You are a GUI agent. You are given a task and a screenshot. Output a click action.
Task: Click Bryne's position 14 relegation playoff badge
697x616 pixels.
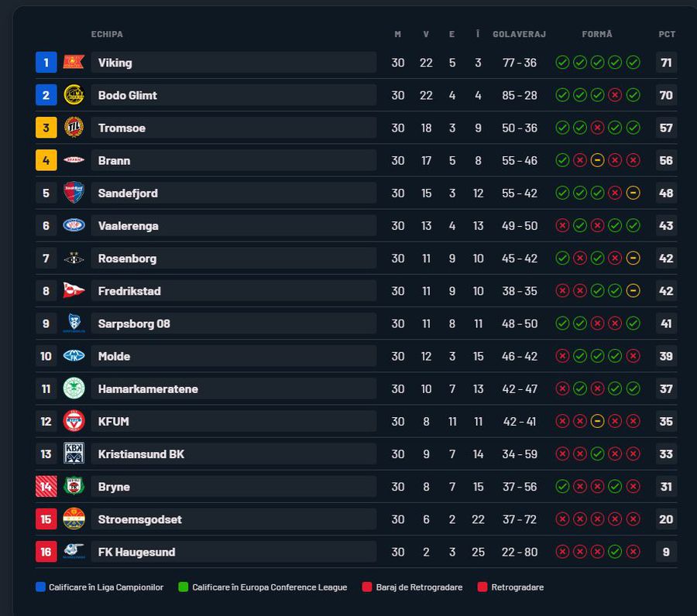click(46, 486)
